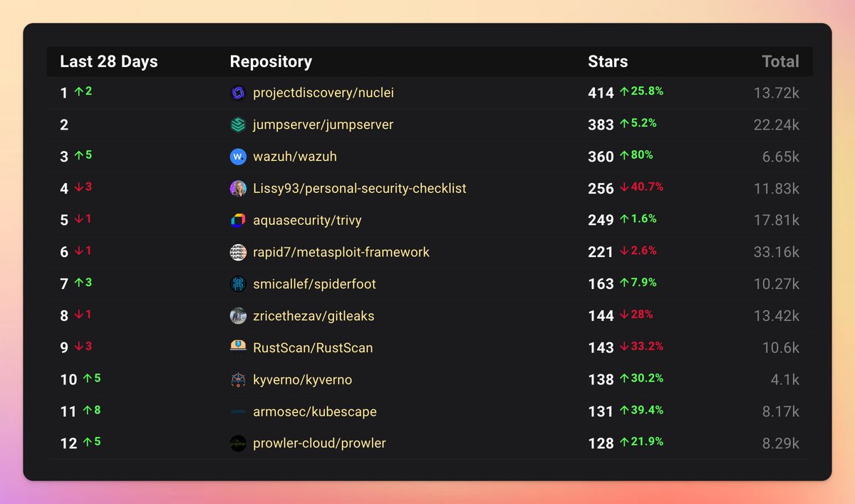Select the 40.7% decline indicator

pos(641,187)
